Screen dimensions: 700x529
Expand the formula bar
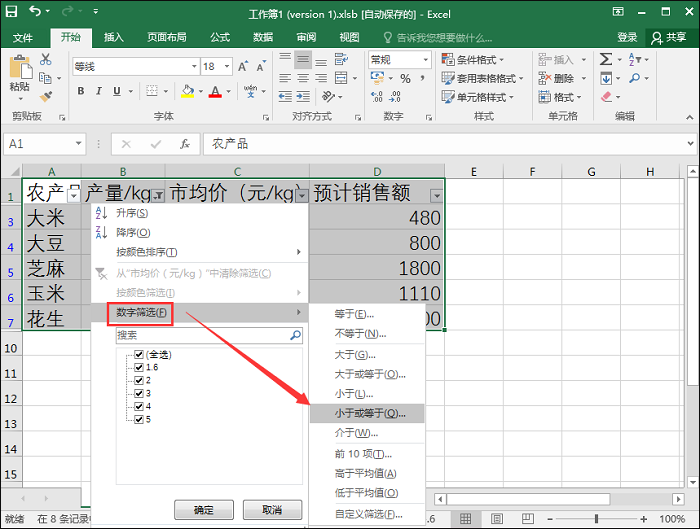pos(690,144)
